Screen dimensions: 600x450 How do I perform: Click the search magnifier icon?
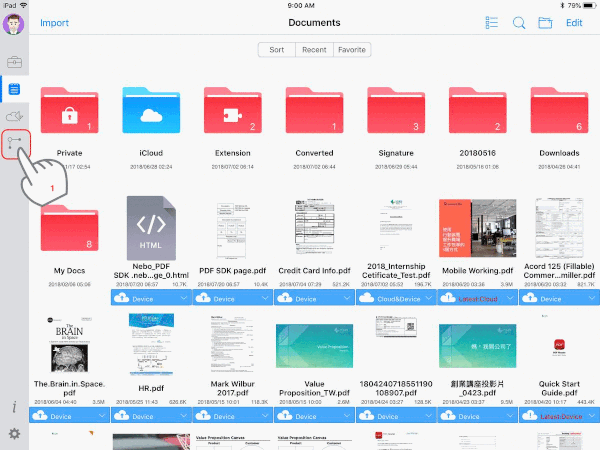(x=519, y=23)
